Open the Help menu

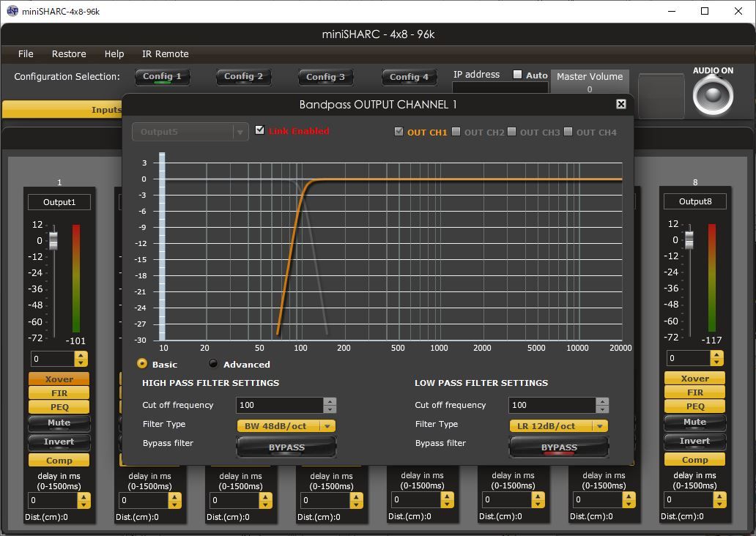114,53
